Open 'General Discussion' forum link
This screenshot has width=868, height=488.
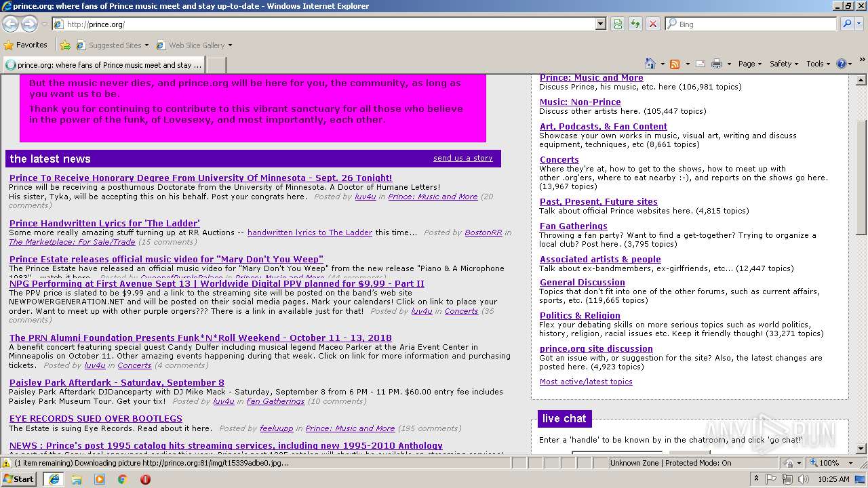tap(583, 282)
